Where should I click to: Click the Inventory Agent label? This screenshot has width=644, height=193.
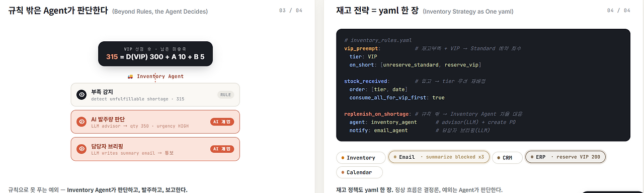click(x=160, y=77)
